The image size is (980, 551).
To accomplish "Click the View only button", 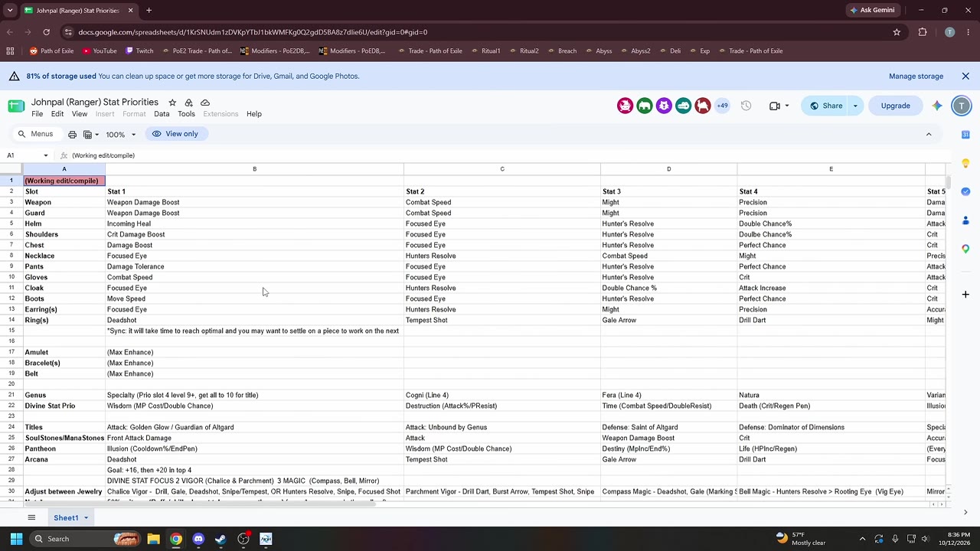I will click(175, 134).
